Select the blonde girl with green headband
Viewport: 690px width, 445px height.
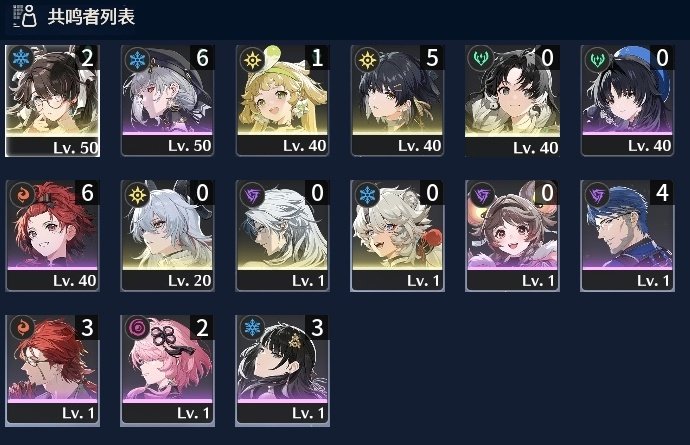pos(282,101)
